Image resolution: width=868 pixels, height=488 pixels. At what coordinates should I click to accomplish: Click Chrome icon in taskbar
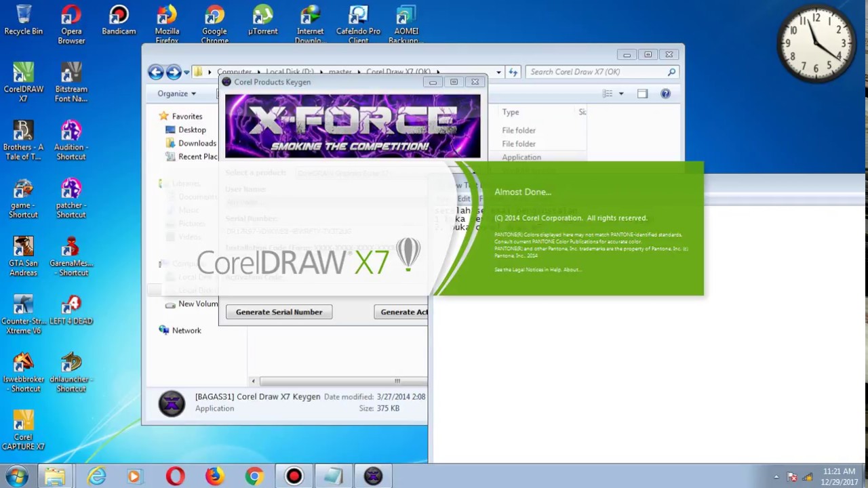[x=254, y=476]
